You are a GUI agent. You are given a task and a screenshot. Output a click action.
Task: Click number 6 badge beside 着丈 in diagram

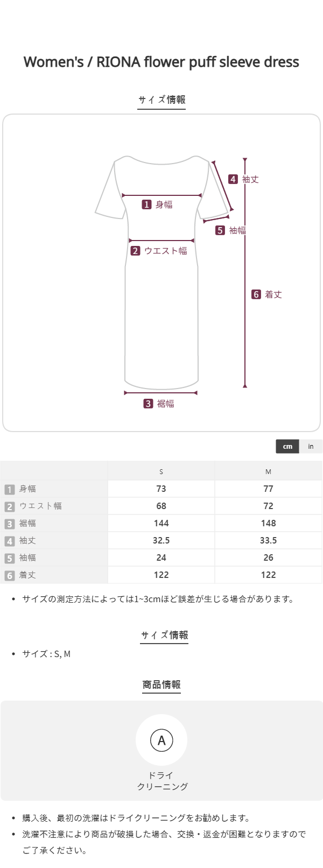[x=256, y=294]
